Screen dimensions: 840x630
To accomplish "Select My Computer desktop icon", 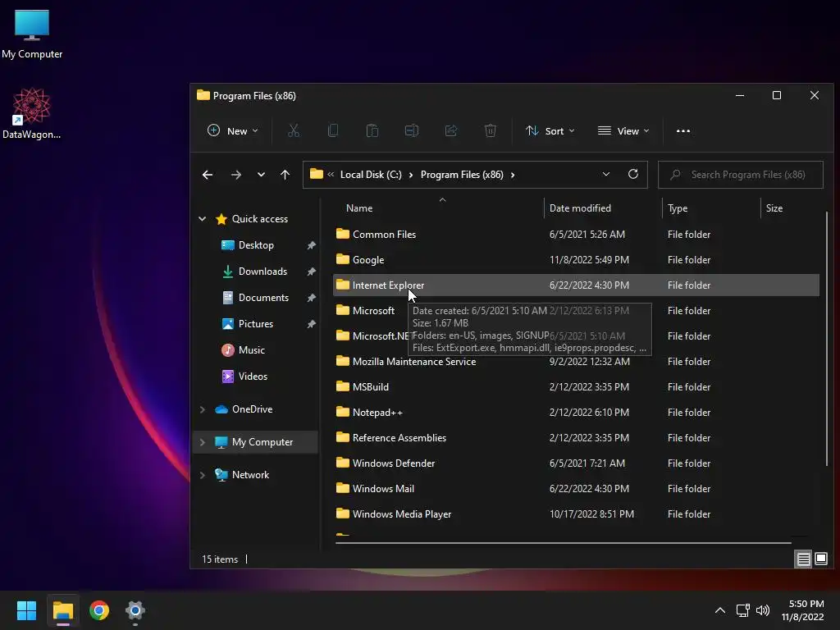I will pyautogui.click(x=32, y=34).
